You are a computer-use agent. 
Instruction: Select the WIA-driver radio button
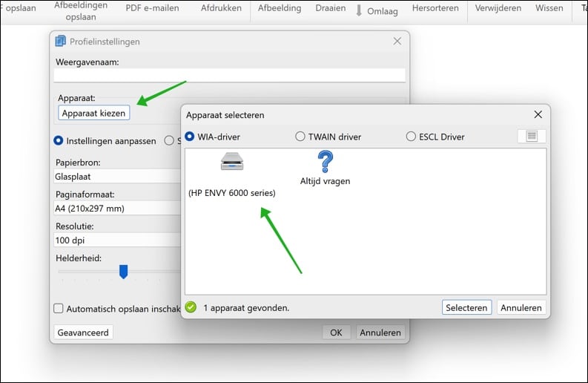pos(189,137)
